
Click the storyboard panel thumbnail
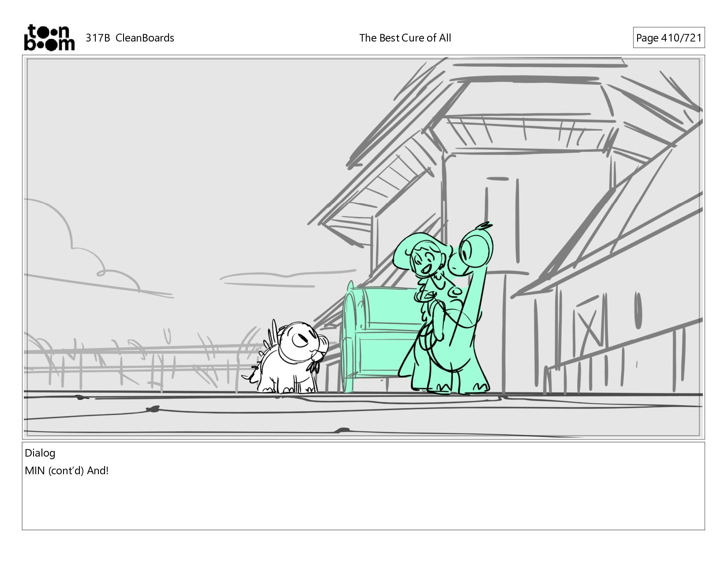pos(363,247)
